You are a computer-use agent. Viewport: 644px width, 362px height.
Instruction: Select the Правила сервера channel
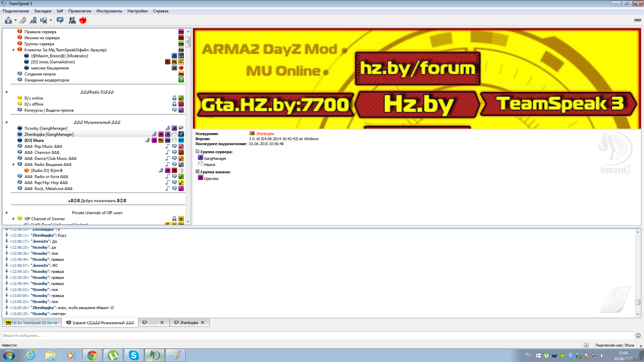(x=40, y=32)
